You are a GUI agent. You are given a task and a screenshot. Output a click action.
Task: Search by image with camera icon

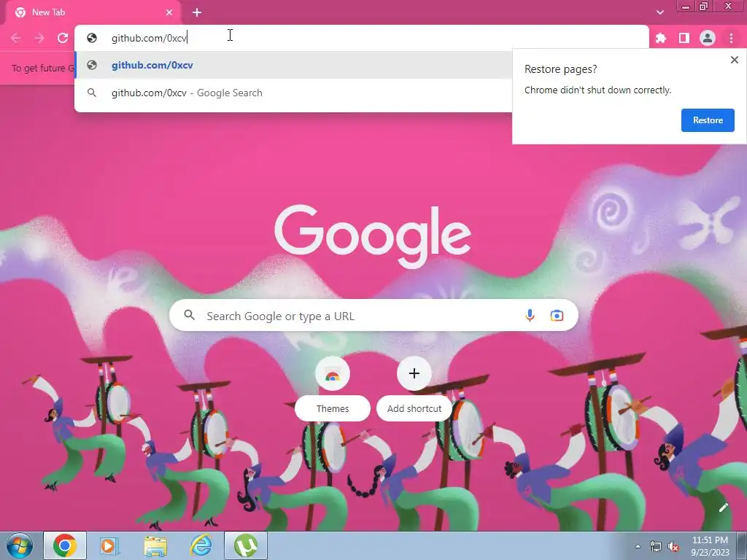557,315
